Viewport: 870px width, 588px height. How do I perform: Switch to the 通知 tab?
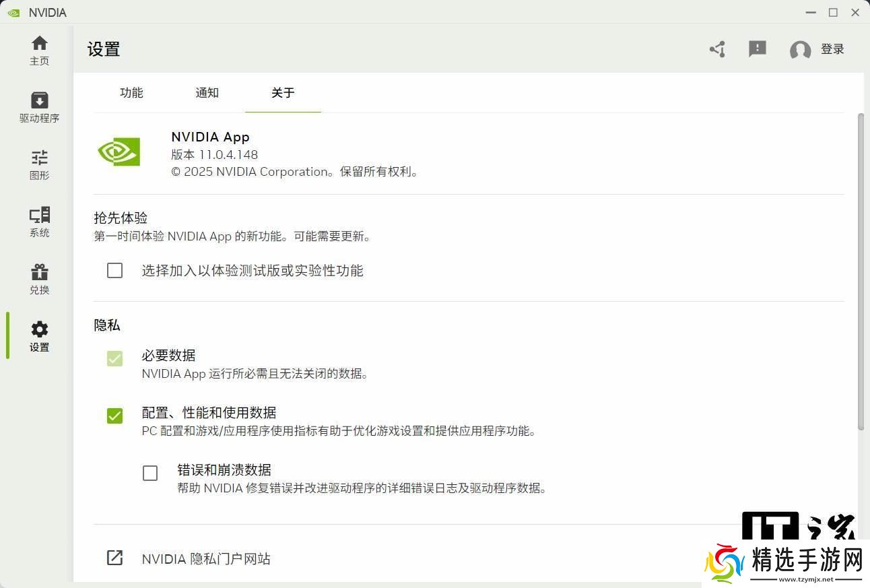207,93
